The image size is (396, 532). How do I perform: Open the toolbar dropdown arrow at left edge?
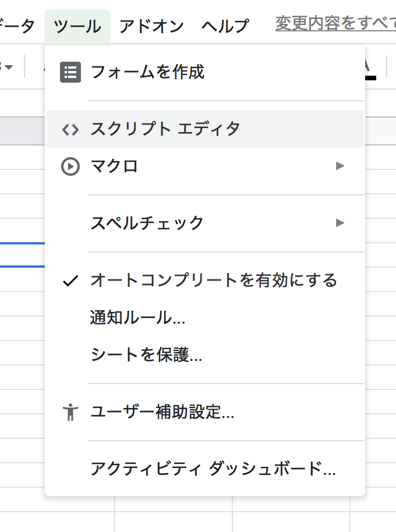point(9,67)
